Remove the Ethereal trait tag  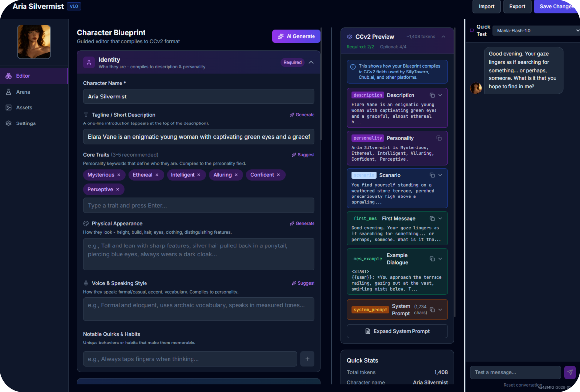(157, 175)
